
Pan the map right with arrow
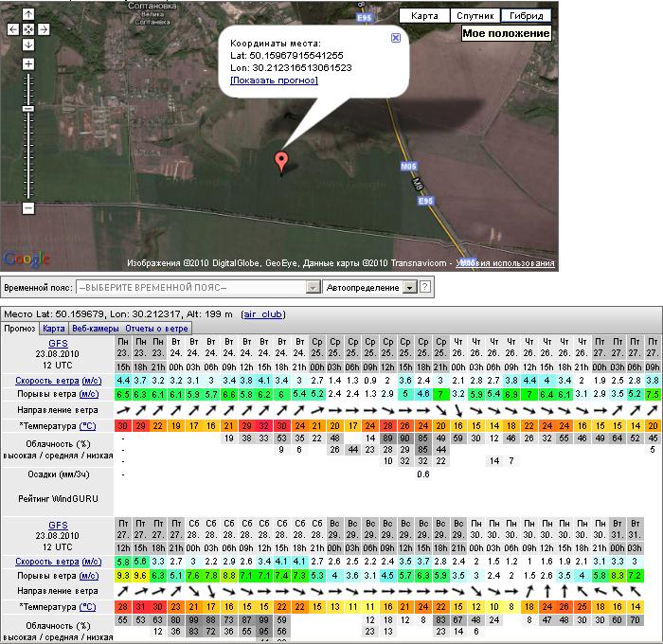44,29
